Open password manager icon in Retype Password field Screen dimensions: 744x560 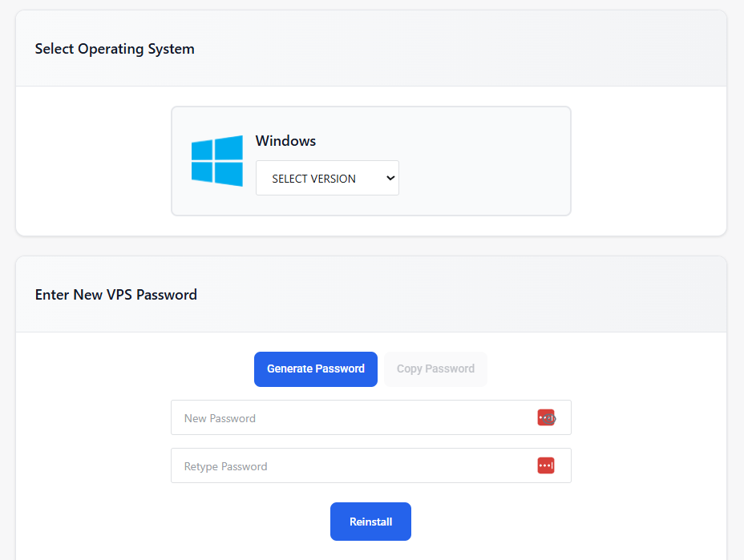(546, 465)
